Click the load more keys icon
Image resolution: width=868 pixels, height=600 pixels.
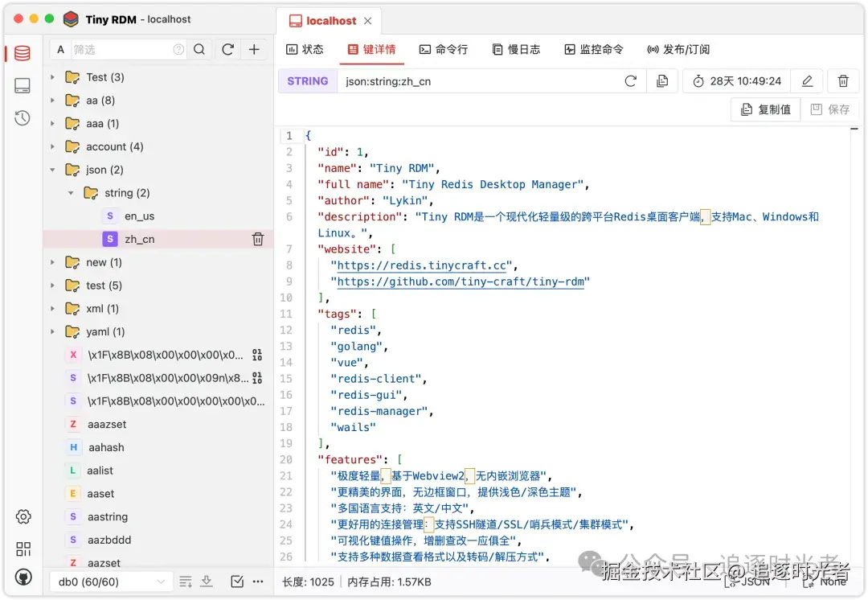coord(186,582)
